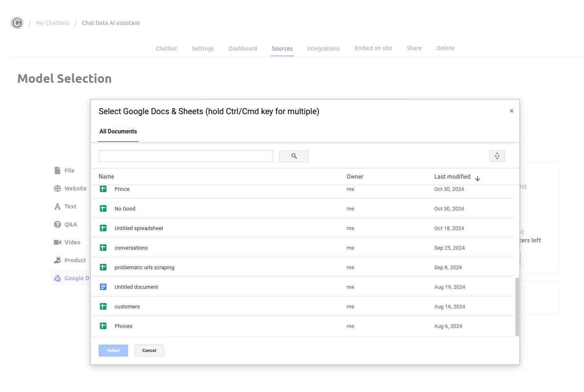Open Chat Data AI assistant breadcrumb
584x392 pixels.
click(x=111, y=23)
